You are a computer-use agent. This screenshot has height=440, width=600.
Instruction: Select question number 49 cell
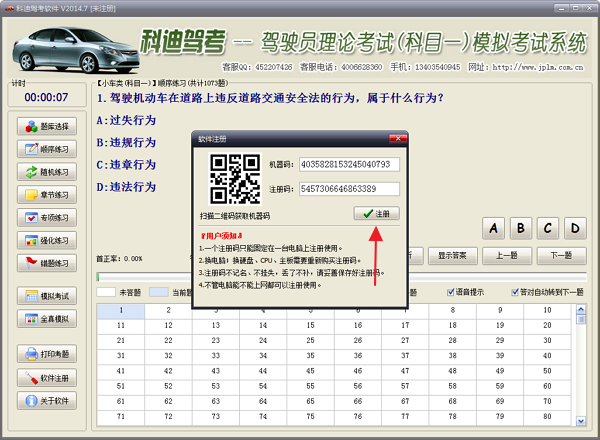pos(500,371)
